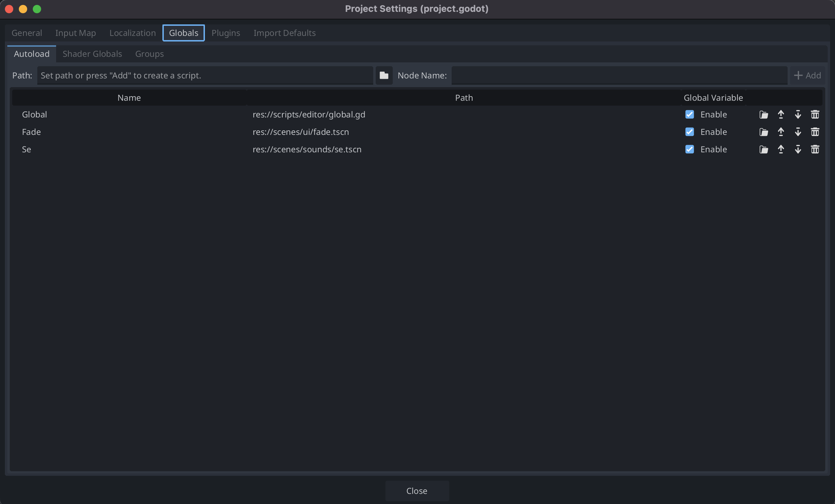
Task: Open the Shader Globals tab
Action: click(92, 54)
